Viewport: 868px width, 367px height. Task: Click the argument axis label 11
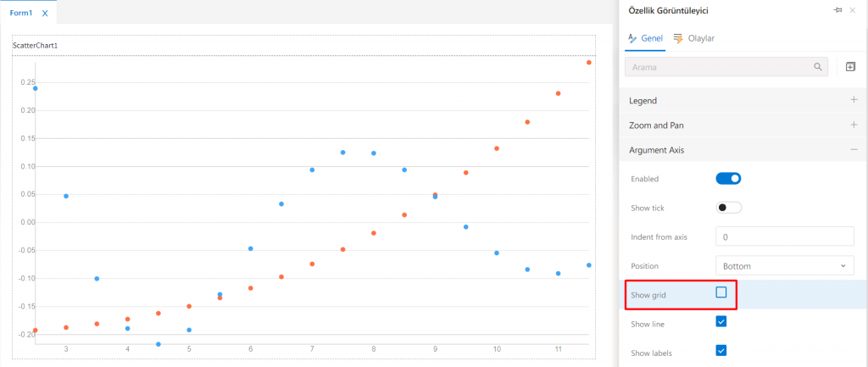558,349
